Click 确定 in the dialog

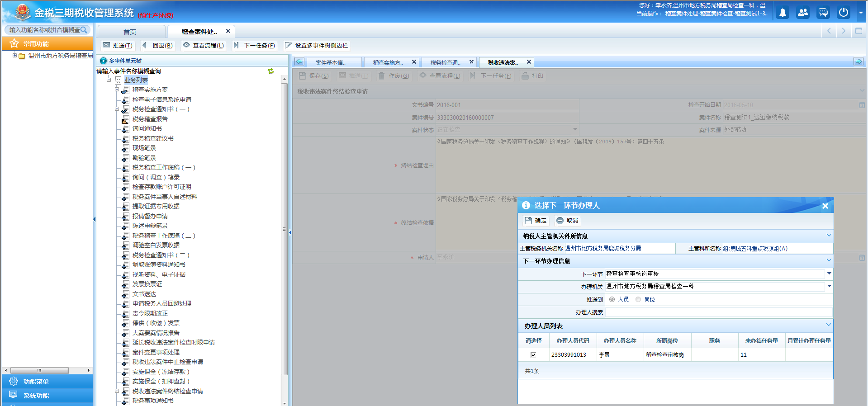(x=536, y=221)
